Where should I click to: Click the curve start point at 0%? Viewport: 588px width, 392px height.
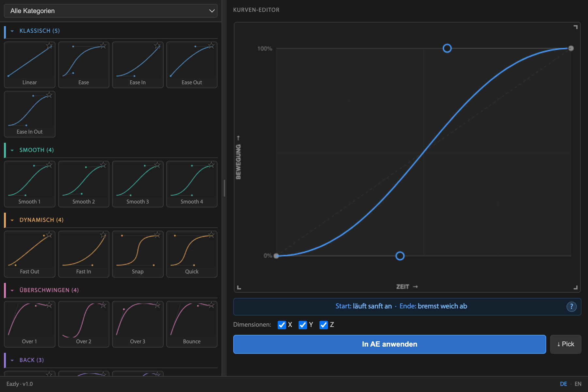pos(276,256)
